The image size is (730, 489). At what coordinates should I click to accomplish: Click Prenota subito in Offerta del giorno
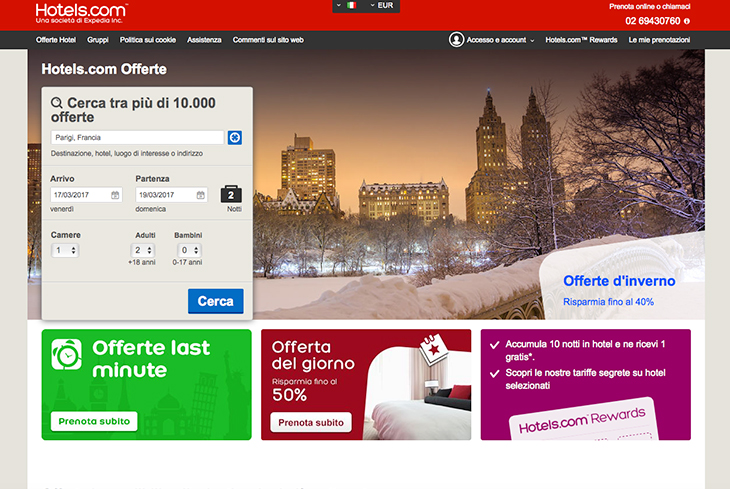coord(311,422)
